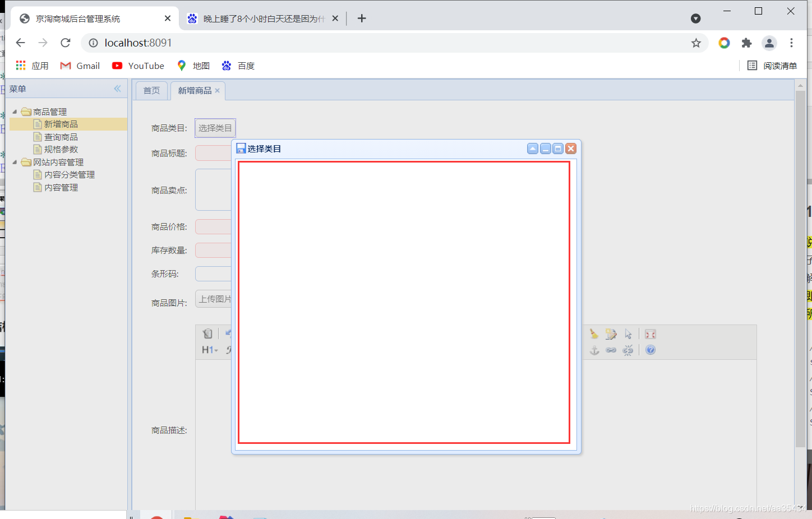Bookmark this page with the star
Screen dimensions: 812x519
(x=696, y=43)
